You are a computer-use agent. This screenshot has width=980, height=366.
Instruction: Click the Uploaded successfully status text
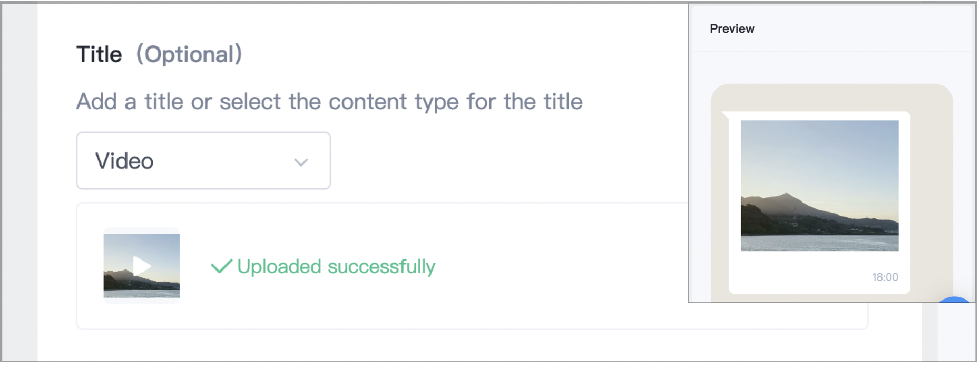[x=336, y=267]
